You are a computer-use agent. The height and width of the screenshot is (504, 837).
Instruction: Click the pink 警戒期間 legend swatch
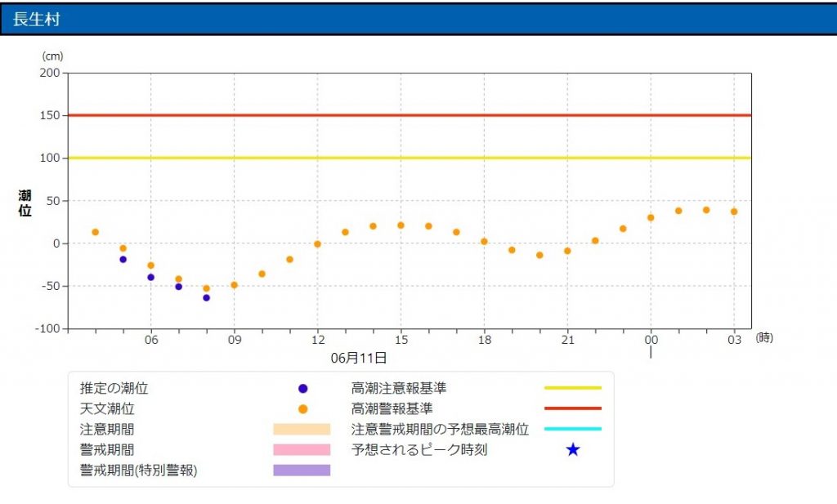click(302, 449)
